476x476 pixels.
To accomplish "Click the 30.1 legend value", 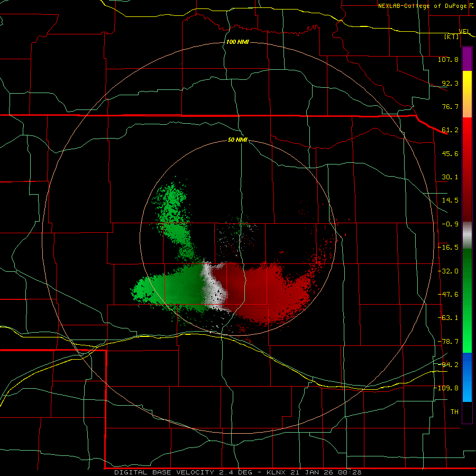I will 450,177.
